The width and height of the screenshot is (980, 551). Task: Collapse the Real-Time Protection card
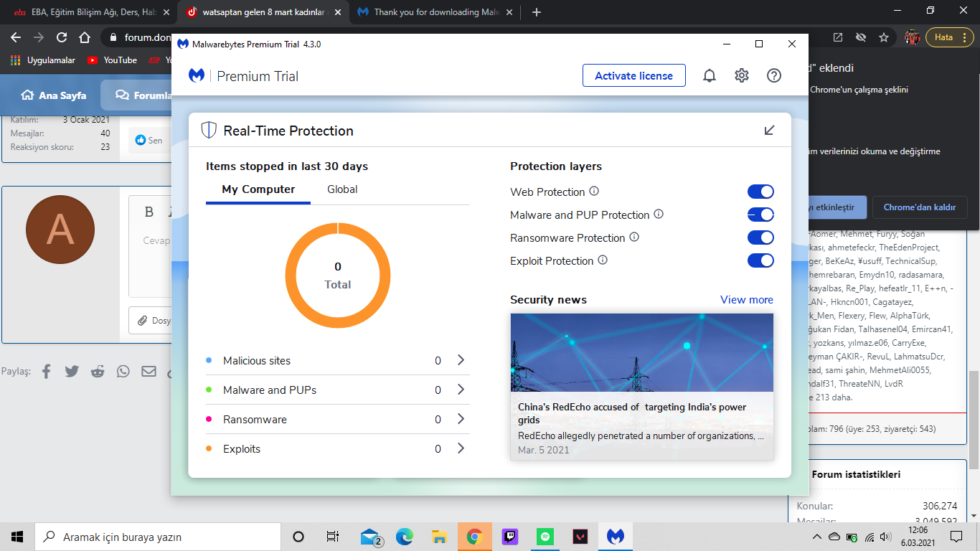tap(770, 130)
